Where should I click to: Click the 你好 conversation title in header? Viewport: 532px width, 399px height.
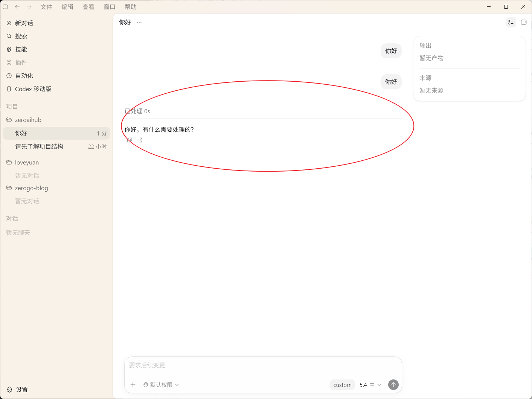tap(125, 22)
